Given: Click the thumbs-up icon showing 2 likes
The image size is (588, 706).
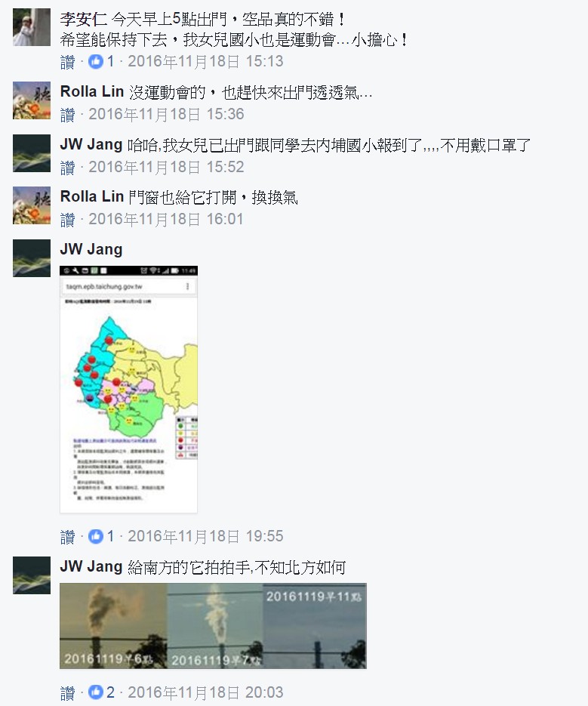Looking at the screenshot, I should coord(95,692).
